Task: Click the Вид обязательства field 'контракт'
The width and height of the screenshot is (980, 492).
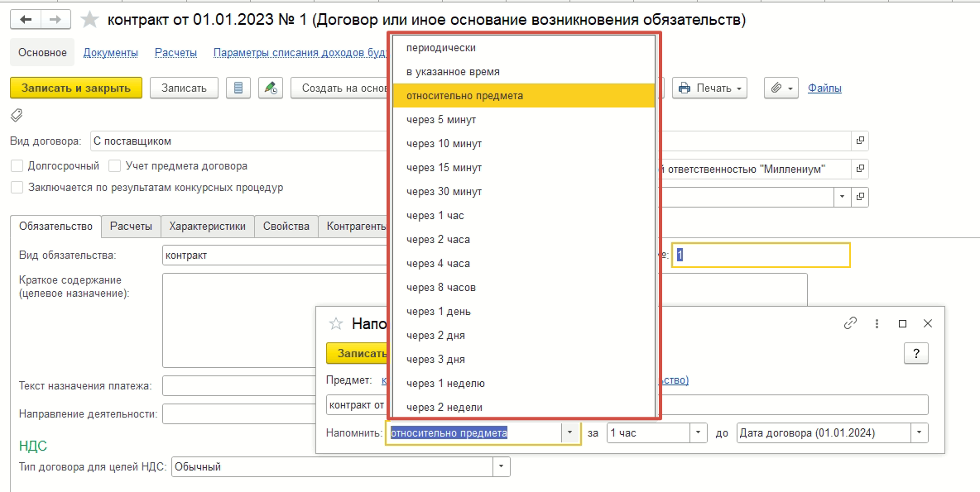Action: click(x=275, y=255)
